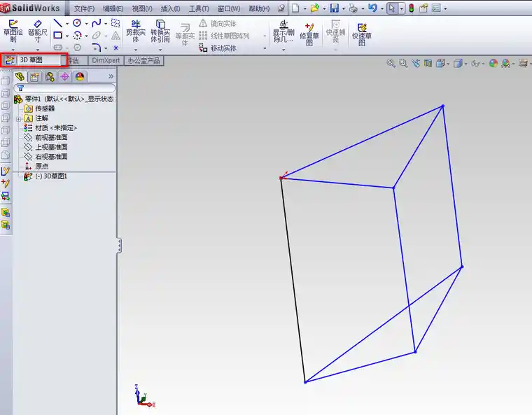Click Zoom to Fit in view toolbar
The image size is (532, 415).
pyautogui.click(x=391, y=63)
